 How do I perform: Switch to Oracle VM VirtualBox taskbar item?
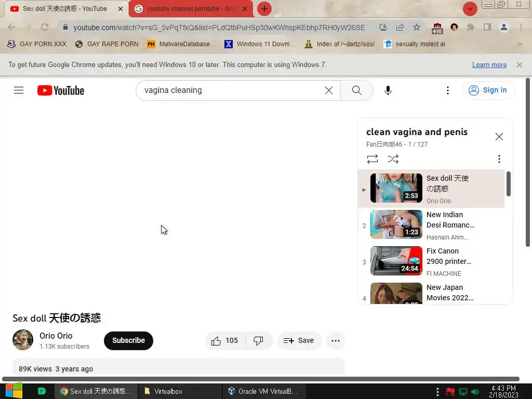click(264, 391)
